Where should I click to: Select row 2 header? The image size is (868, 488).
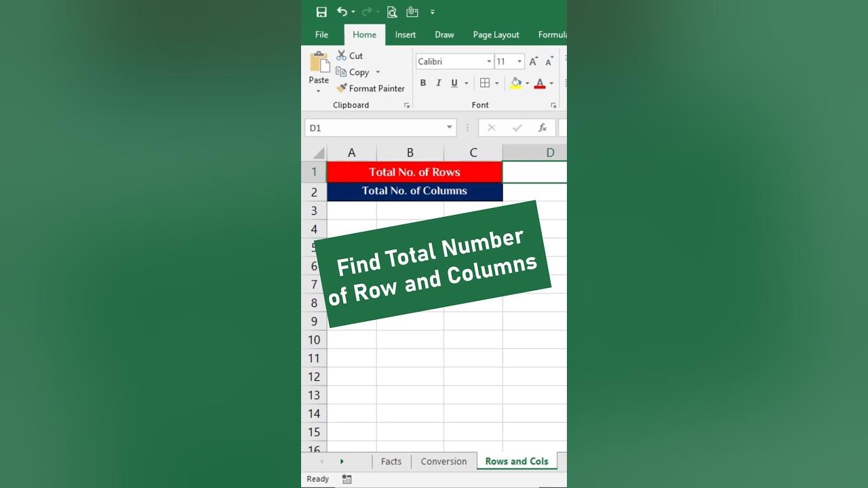pos(314,192)
